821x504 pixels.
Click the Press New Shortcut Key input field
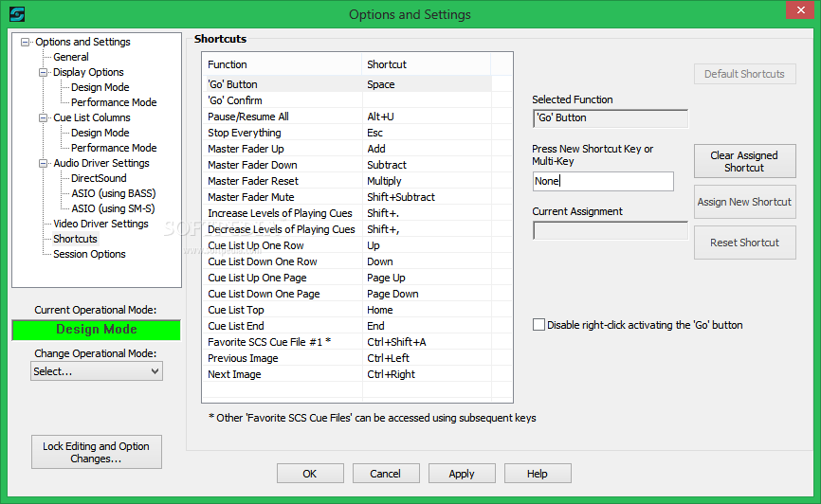tap(603, 181)
